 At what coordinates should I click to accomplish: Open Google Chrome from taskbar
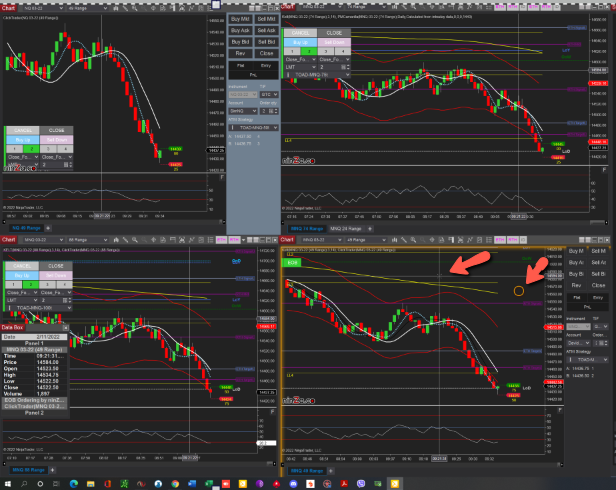point(175,484)
